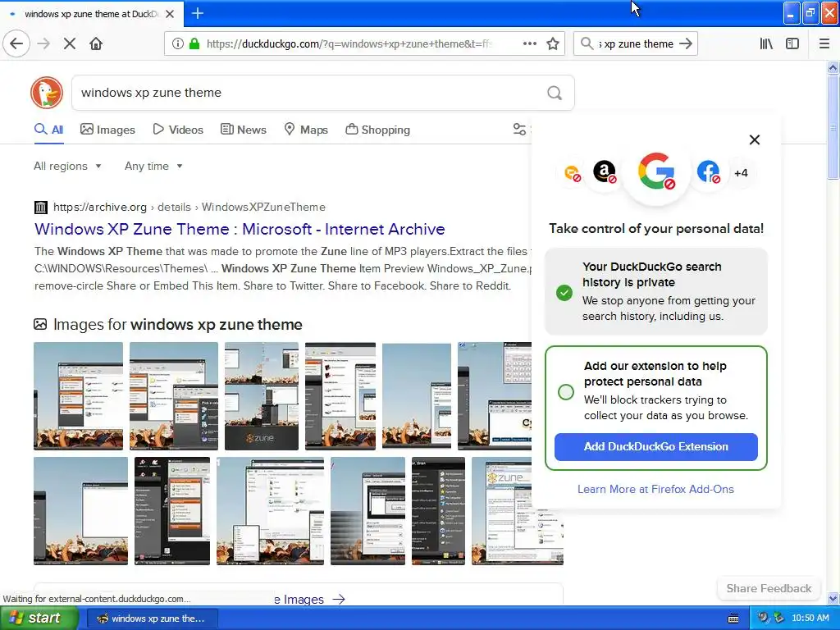This screenshot has width=840, height=630.
Task: Open the Windows Start menu
Action: pos(39,619)
